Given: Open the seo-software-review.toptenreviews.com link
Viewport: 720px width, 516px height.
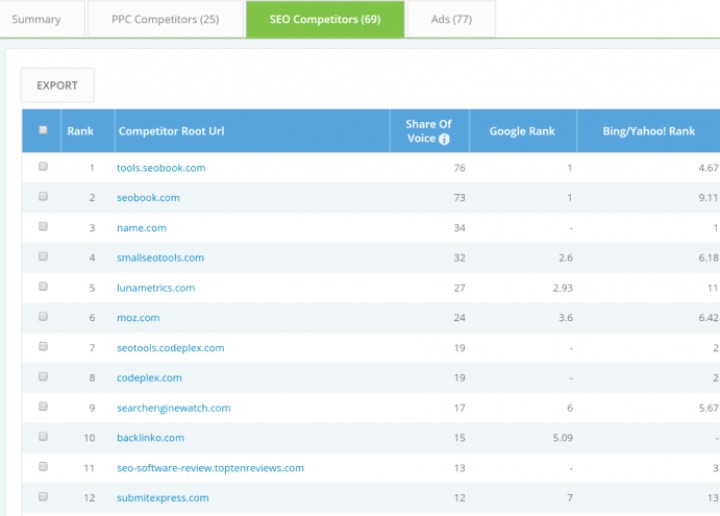Looking at the screenshot, I should pos(210,468).
